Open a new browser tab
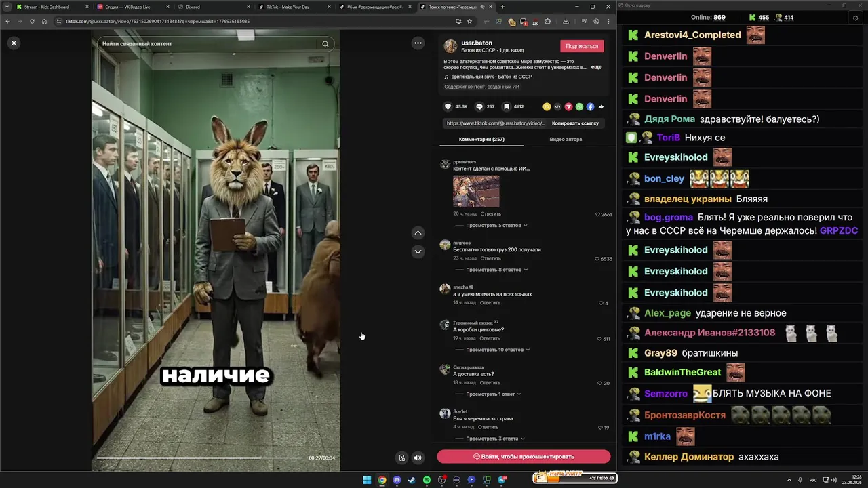Viewport: 868px width, 488px height. [x=502, y=7]
